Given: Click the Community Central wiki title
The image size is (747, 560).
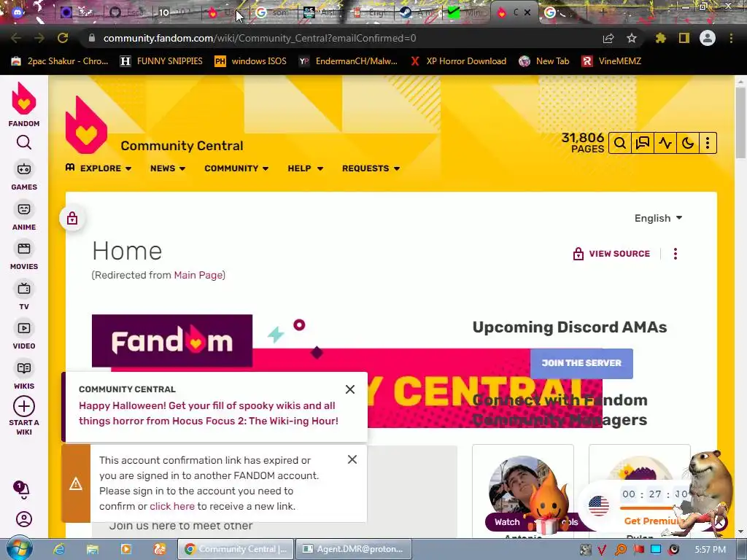Looking at the screenshot, I should click(x=182, y=146).
